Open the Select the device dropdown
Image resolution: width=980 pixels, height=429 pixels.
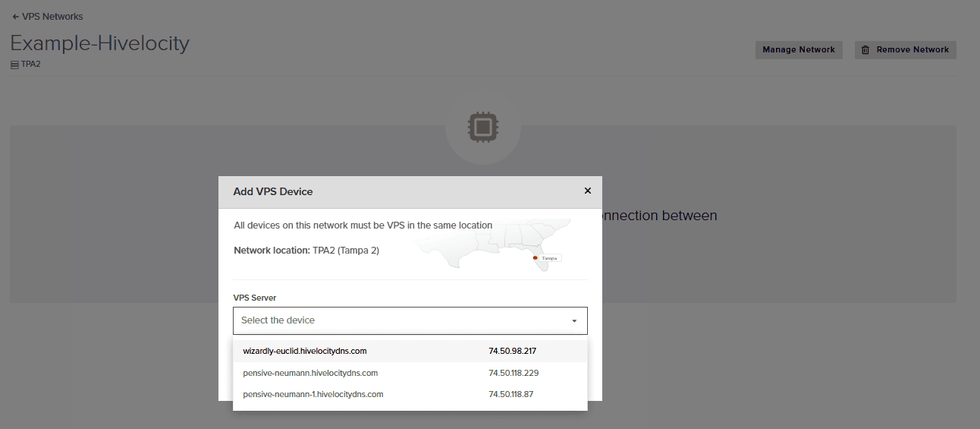(410, 320)
